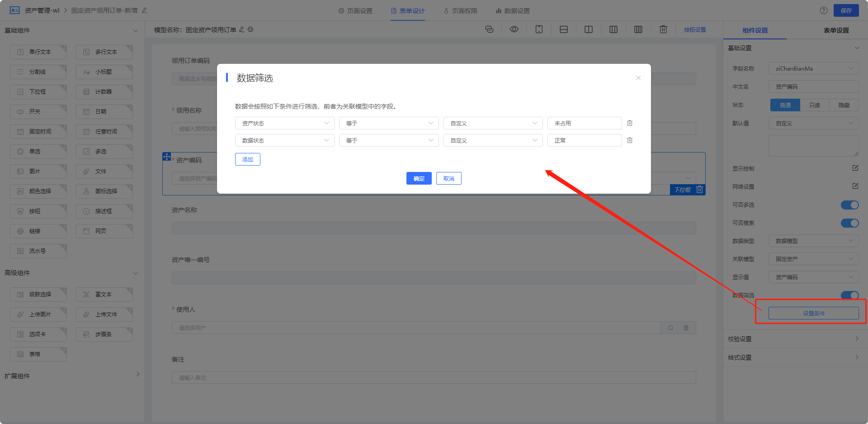This screenshot has height=424, width=868.
Task: Open the 字段名称 ziChanBianMa dropdown
Action: (x=814, y=69)
